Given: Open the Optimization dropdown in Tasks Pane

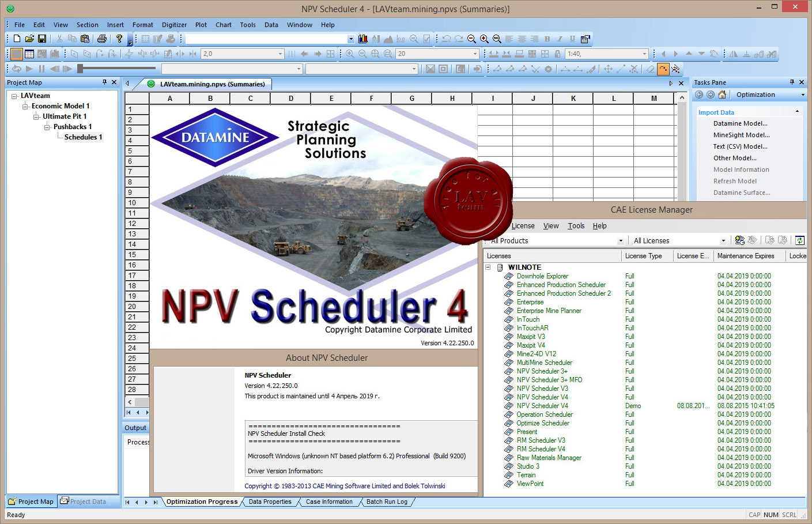Looking at the screenshot, I should pos(803,95).
